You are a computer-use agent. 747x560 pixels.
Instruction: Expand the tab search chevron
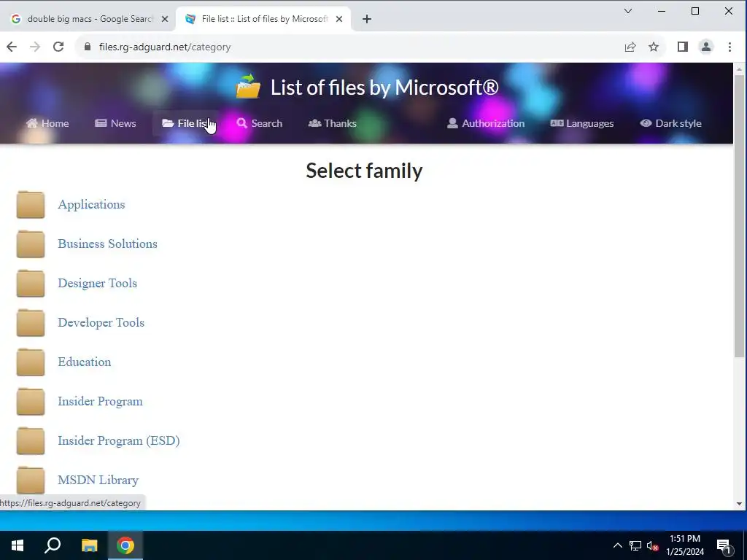(628, 11)
